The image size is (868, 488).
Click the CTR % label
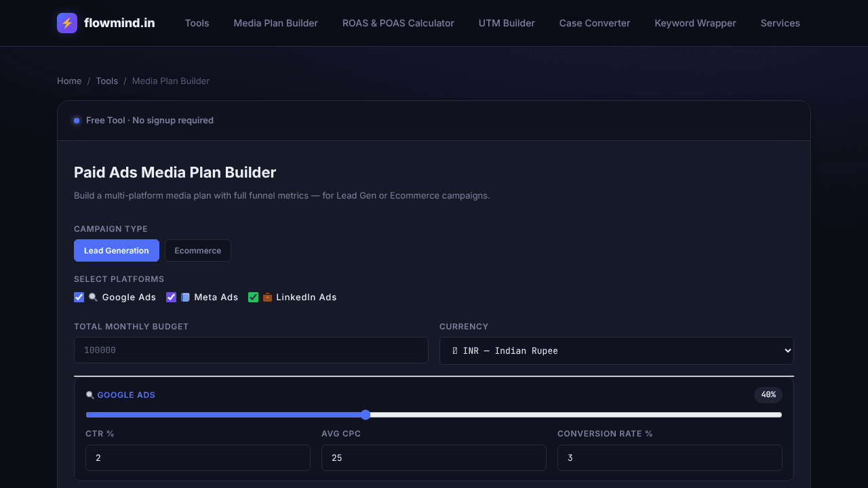coord(100,434)
